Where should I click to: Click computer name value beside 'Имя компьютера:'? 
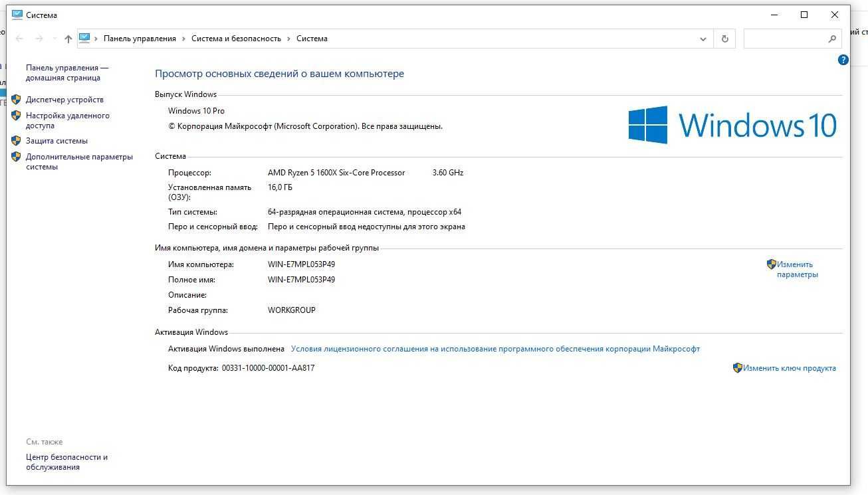coord(301,264)
